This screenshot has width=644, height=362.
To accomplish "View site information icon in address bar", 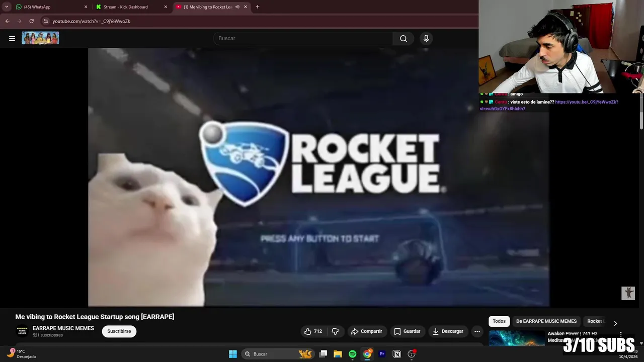I will 46,21.
